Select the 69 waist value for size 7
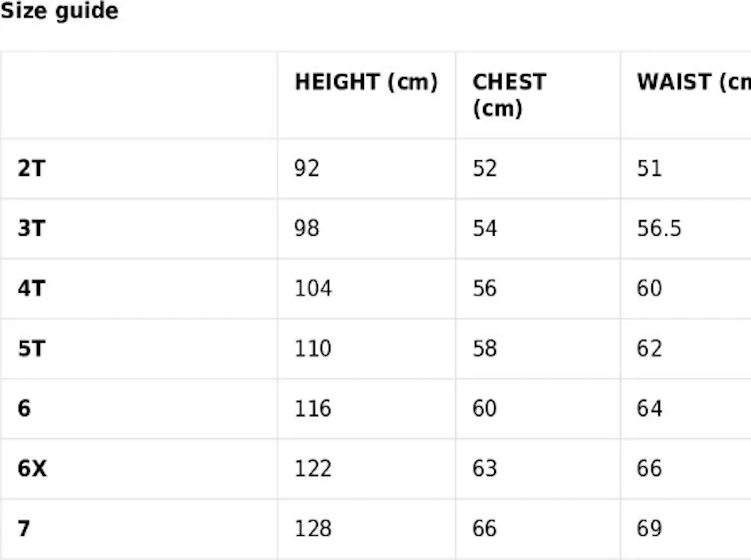751x560 pixels. click(649, 528)
